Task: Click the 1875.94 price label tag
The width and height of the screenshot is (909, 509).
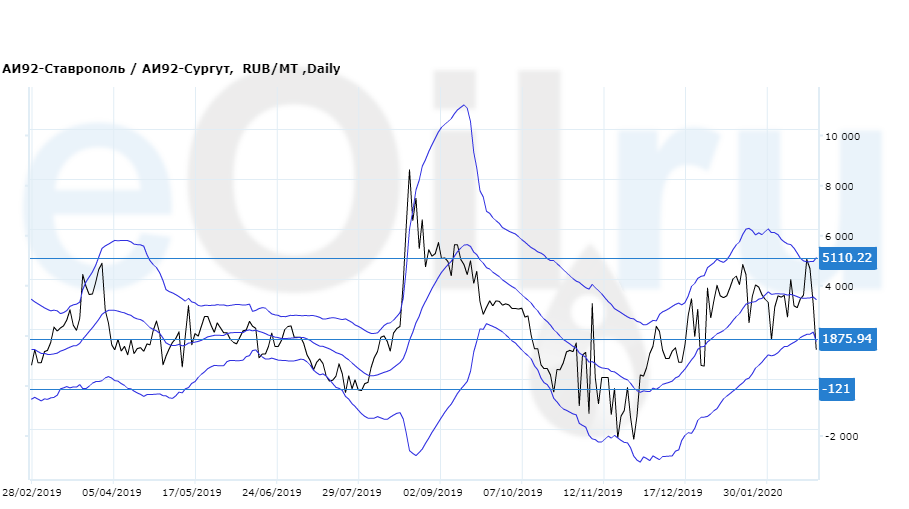Action: [x=847, y=339]
